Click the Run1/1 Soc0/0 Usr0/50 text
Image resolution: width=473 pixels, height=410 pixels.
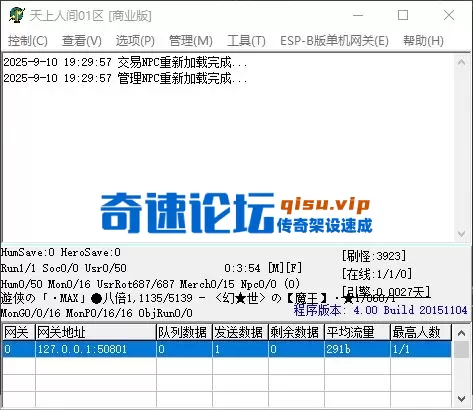pos(64,268)
